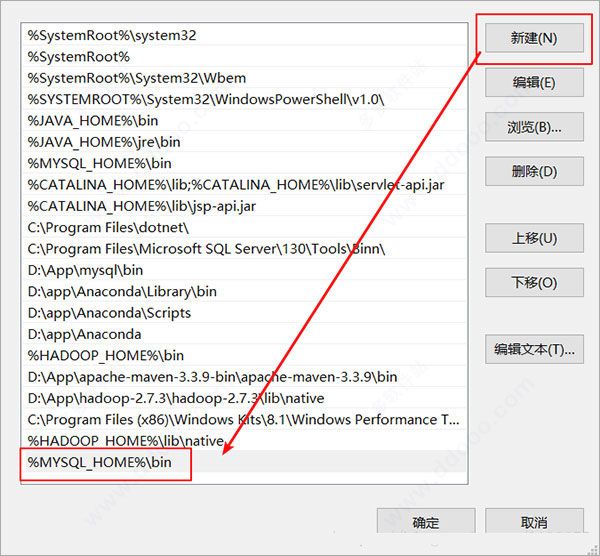Select the plain %SystemRoot% entry

(244, 57)
